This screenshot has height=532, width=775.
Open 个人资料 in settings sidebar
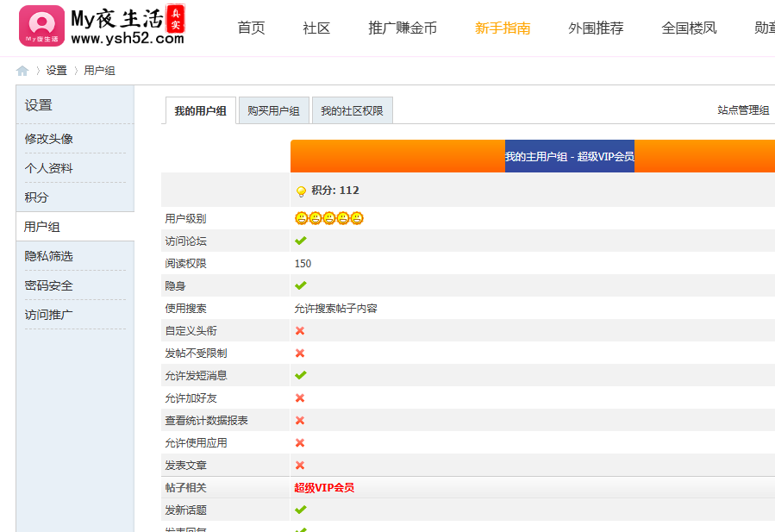pos(49,168)
